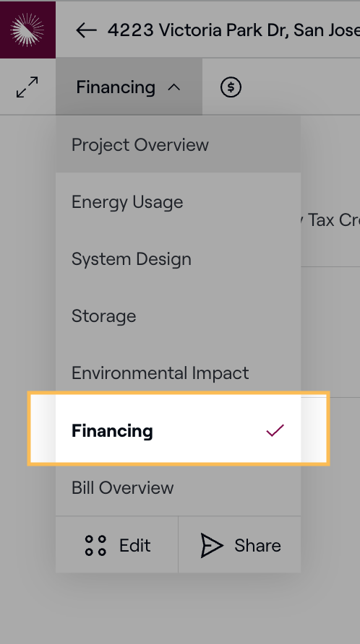360x644 pixels.
Task: Select Project Overview from the menu
Action: (x=178, y=144)
